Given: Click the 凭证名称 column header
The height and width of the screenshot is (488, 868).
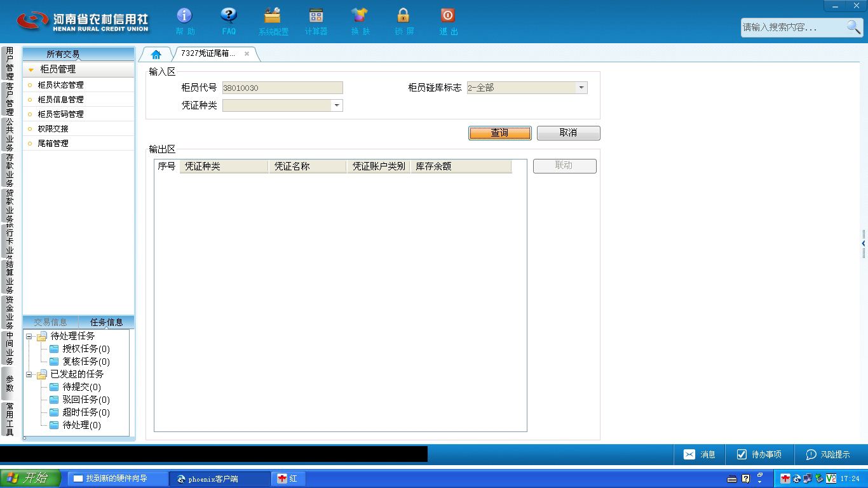Looking at the screenshot, I should [x=308, y=166].
